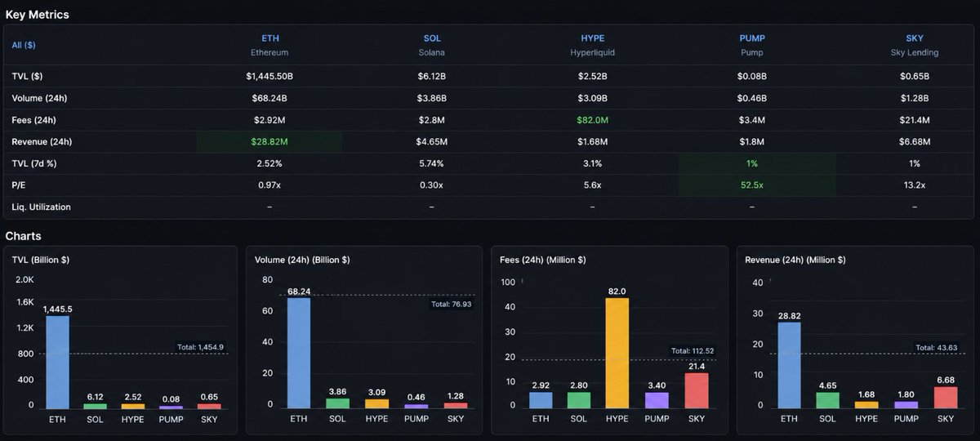Click the purple PUMP bar in Fees chart

(x=657, y=400)
